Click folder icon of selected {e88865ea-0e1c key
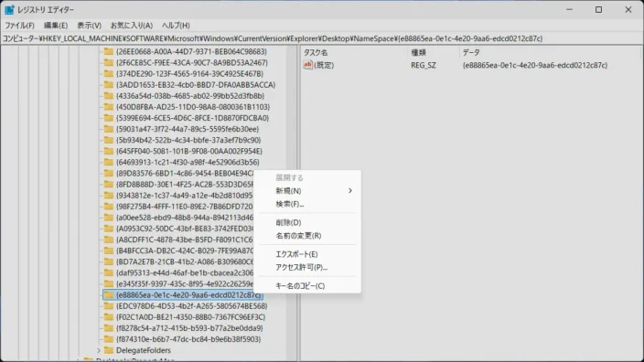The width and height of the screenshot is (644, 362). pos(109,295)
